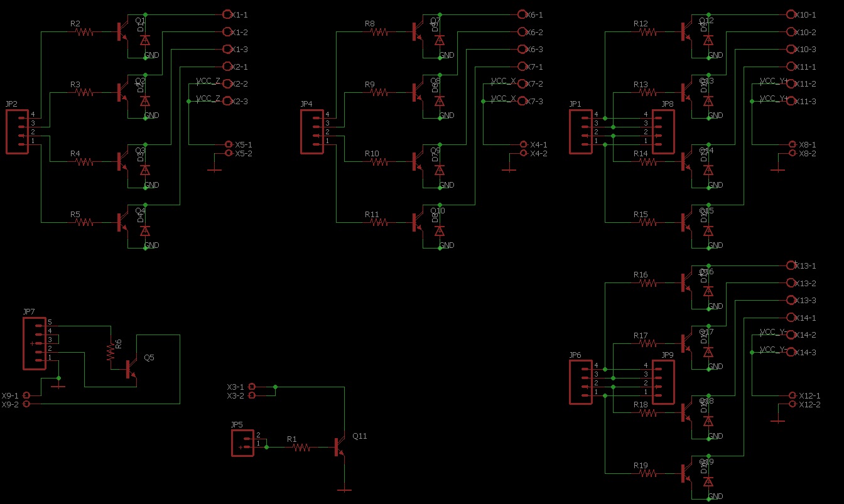Viewport: 844px width, 504px height.
Task: Click diode D16 symbol
Action: 708,289
